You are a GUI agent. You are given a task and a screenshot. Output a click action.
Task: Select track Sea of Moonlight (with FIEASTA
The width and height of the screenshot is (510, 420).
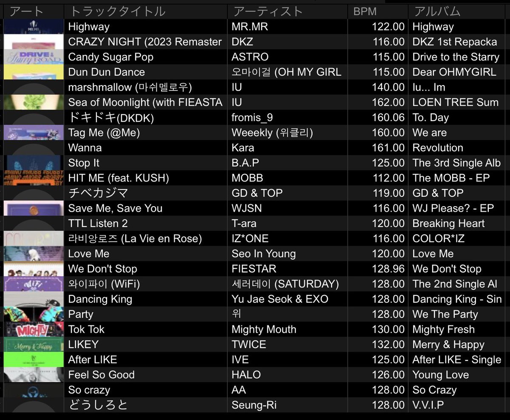(x=145, y=102)
